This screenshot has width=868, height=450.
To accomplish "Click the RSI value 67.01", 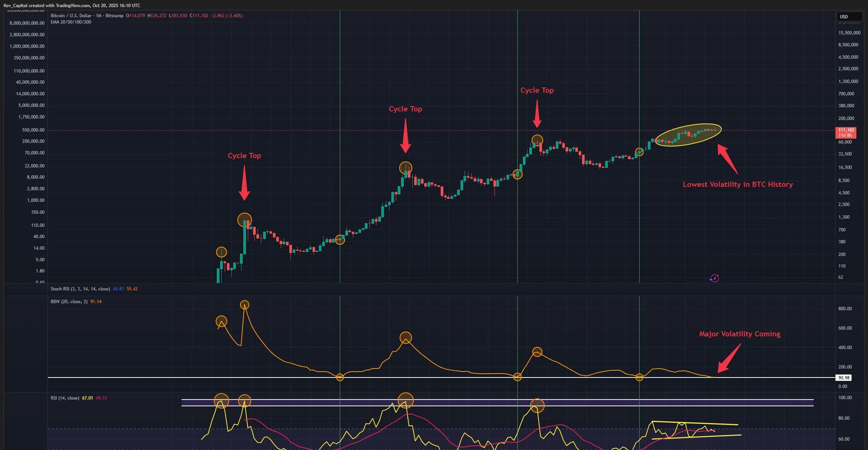I will pos(87,398).
